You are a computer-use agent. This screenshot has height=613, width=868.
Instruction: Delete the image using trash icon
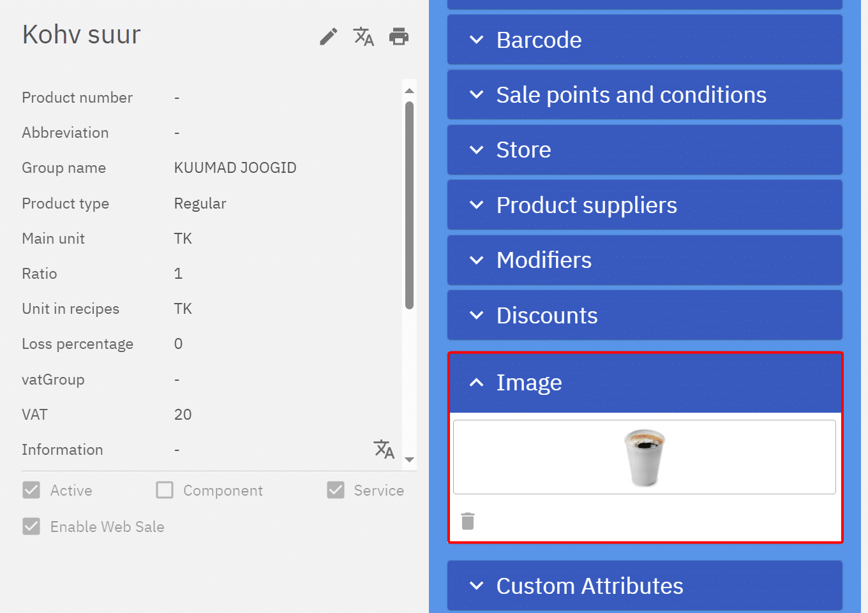tap(468, 521)
